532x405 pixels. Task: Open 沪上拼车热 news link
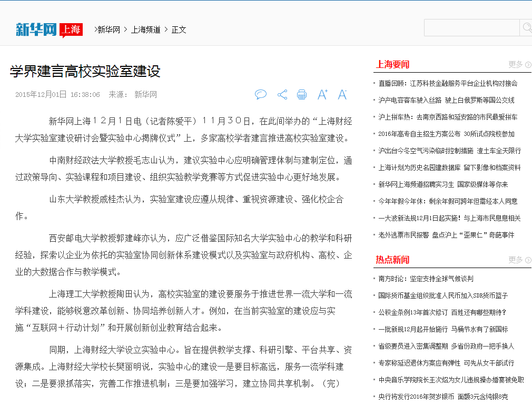pyautogui.click(x=448, y=117)
